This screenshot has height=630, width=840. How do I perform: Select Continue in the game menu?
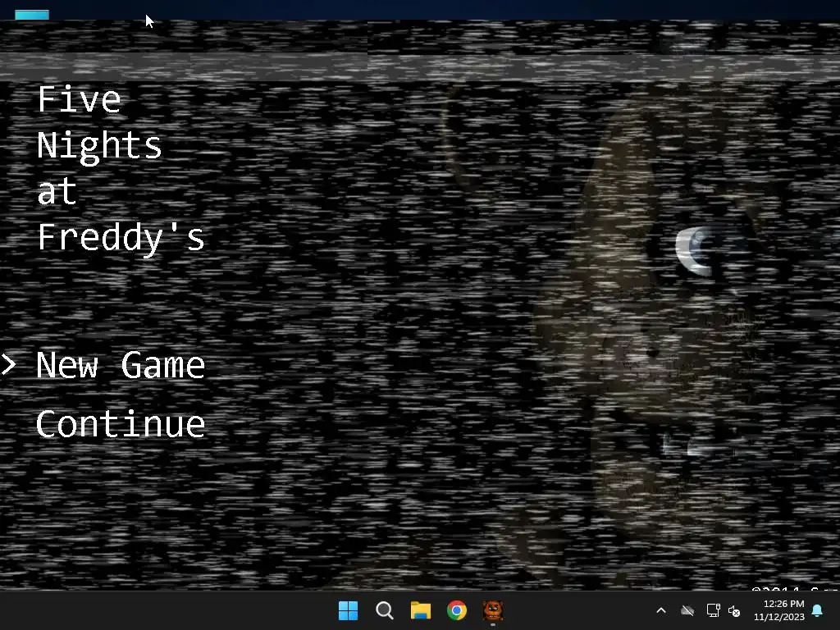pyautogui.click(x=121, y=424)
